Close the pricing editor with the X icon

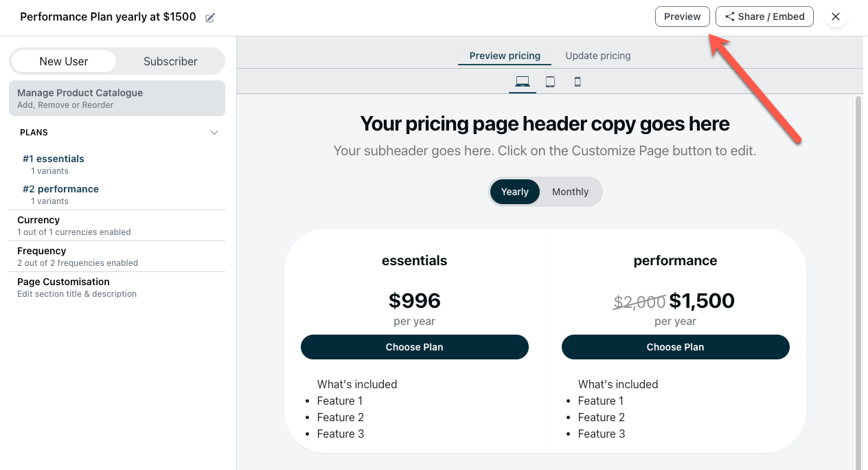tap(836, 16)
